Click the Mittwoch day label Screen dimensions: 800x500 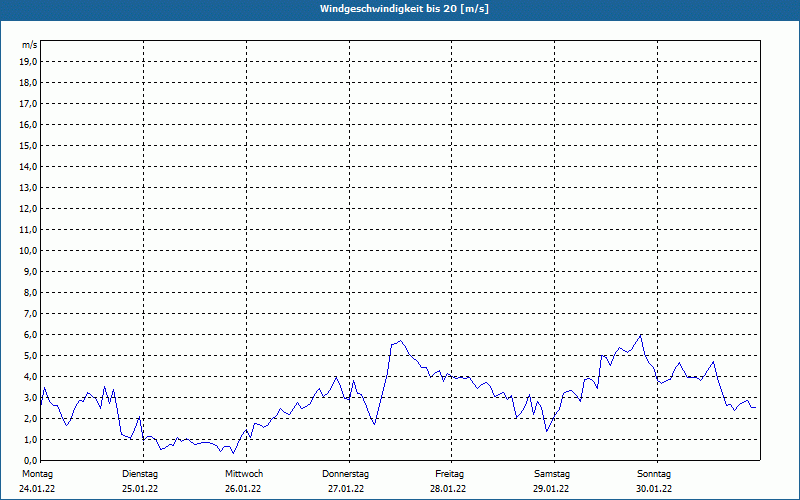pyautogui.click(x=244, y=474)
